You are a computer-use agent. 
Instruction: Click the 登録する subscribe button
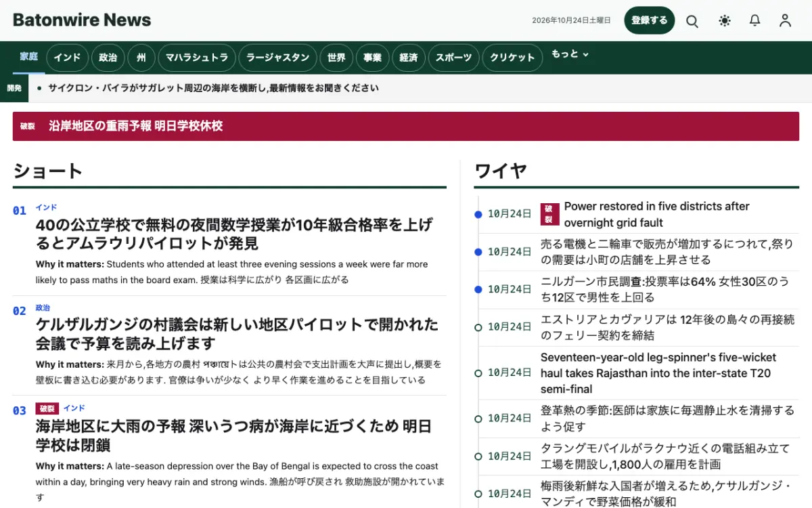(650, 20)
